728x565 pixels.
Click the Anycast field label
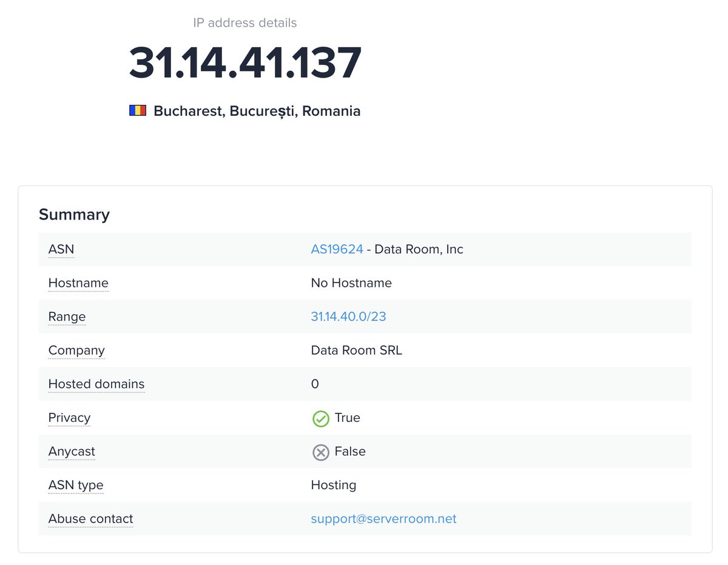(x=72, y=452)
